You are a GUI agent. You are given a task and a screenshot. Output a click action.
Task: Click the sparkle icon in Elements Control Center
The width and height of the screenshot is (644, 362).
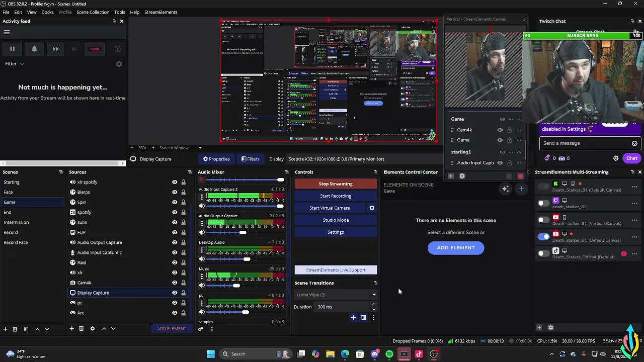pos(506,189)
